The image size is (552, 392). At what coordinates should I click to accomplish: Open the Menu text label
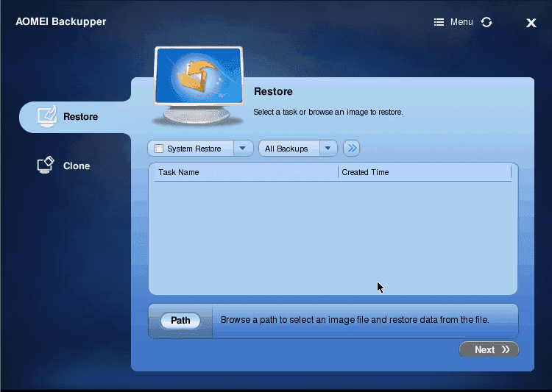(x=461, y=22)
